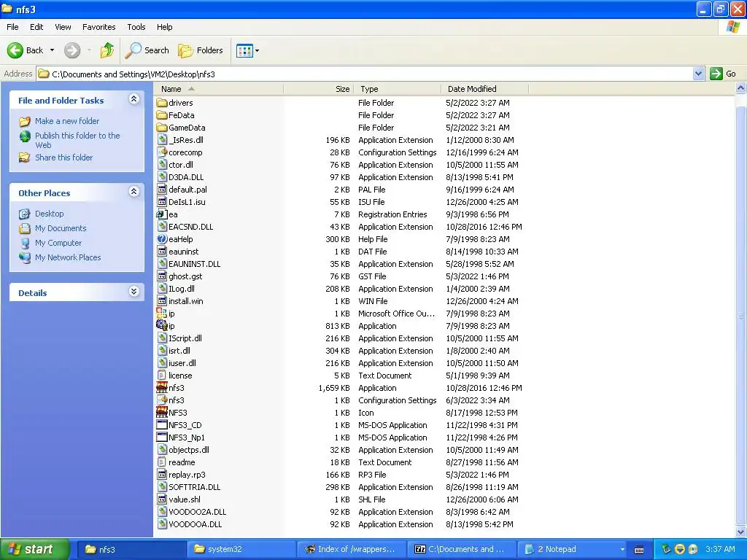
Task: Open the Help menu
Action: [165, 27]
